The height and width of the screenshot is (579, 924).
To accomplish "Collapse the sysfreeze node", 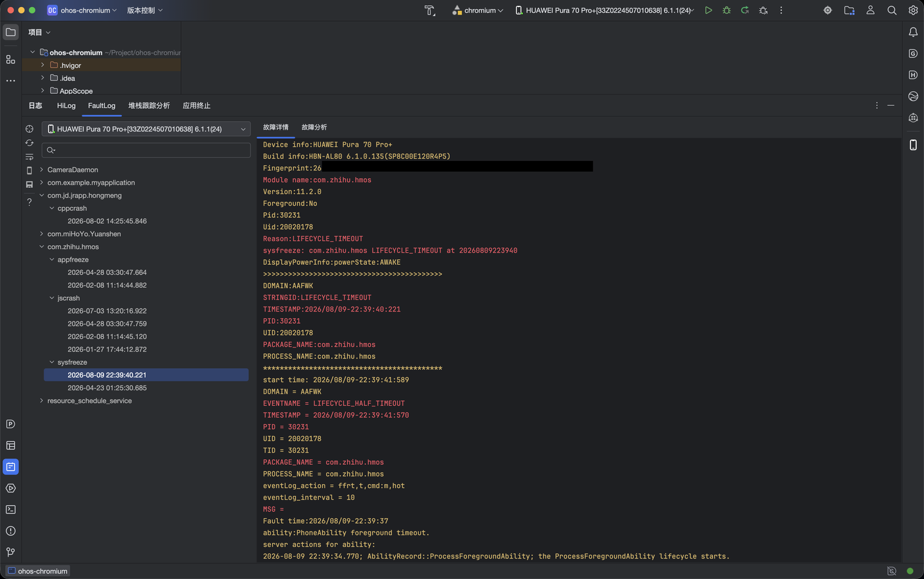I will pos(52,362).
